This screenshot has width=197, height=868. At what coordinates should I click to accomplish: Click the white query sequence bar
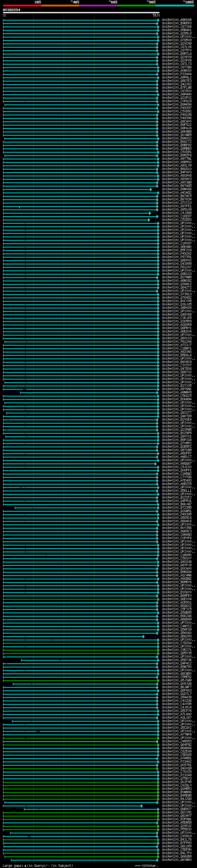[x=81, y=12]
